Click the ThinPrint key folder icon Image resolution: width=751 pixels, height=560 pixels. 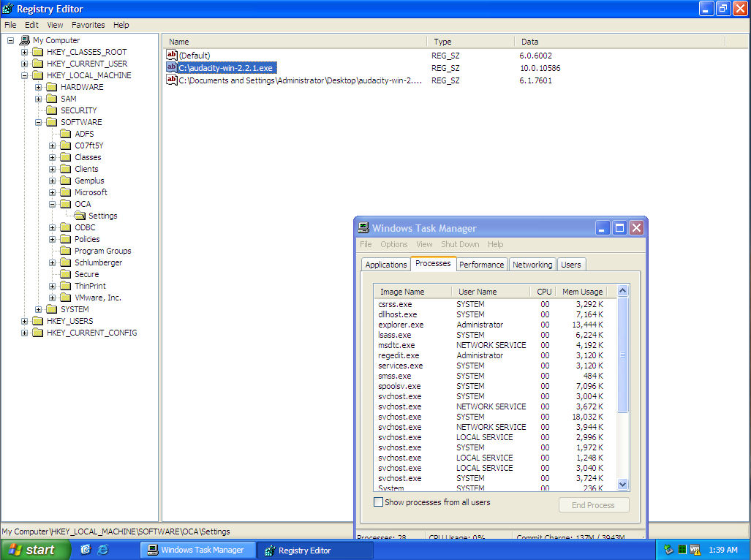pyautogui.click(x=66, y=286)
